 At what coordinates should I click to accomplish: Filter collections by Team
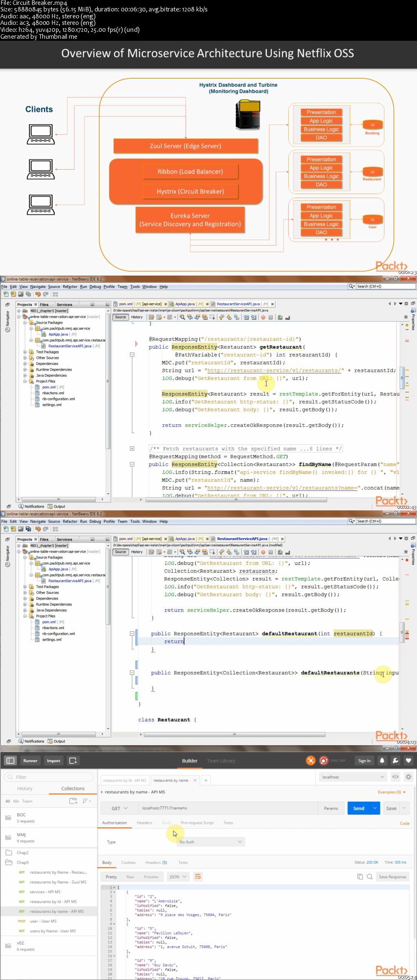(x=27, y=801)
